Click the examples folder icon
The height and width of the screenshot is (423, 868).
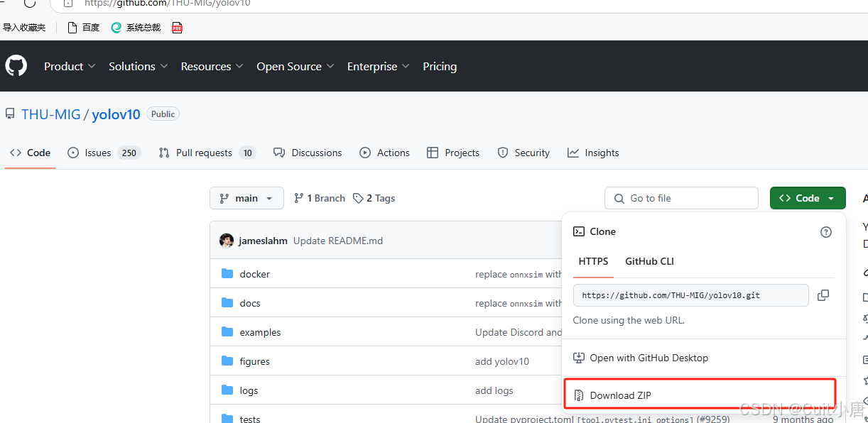[227, 332]
